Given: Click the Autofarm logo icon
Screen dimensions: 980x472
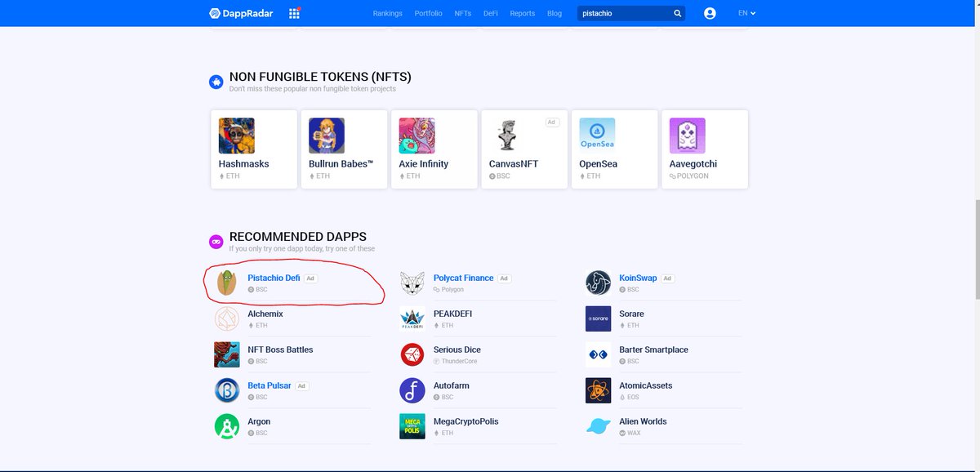Looking at the screenshot, I should [412, 391].
